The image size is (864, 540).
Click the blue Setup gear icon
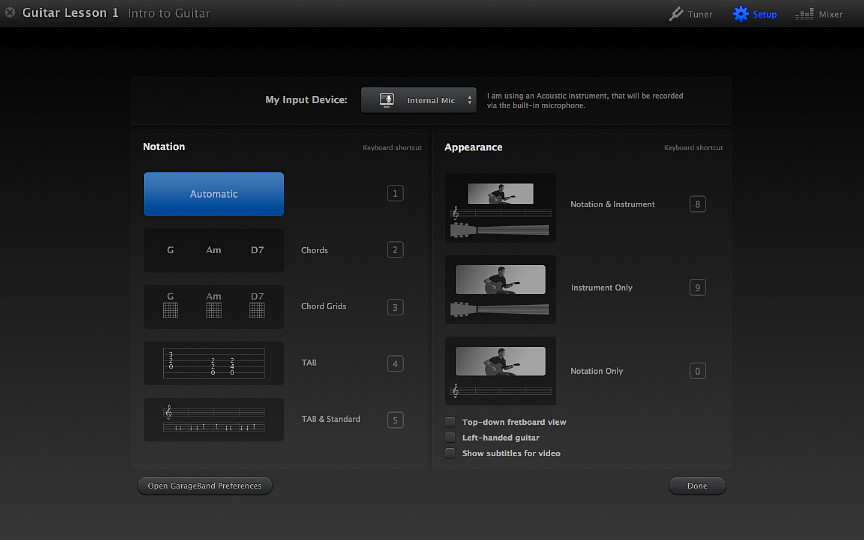point(741,14)
